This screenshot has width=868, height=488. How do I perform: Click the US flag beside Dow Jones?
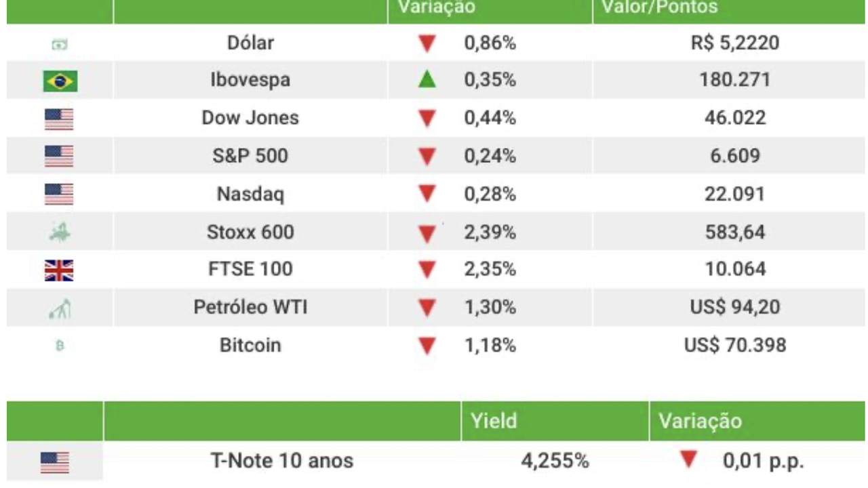[59, 119]
